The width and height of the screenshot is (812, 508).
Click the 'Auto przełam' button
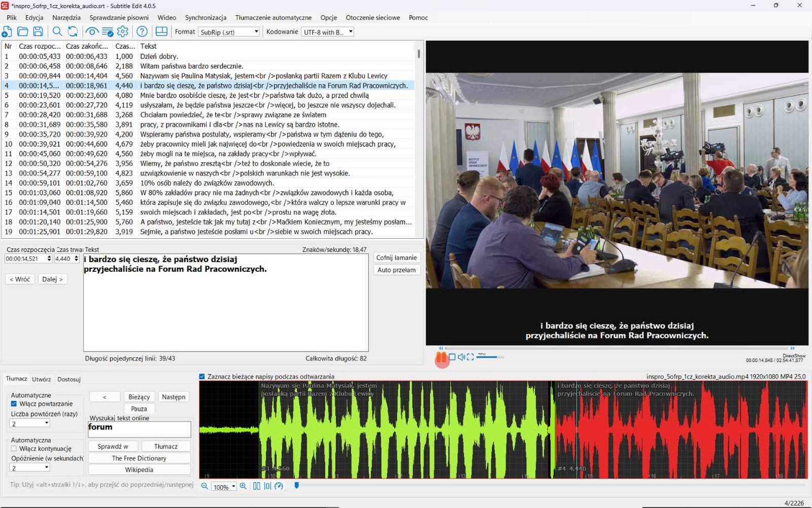[x=396, y=270]
